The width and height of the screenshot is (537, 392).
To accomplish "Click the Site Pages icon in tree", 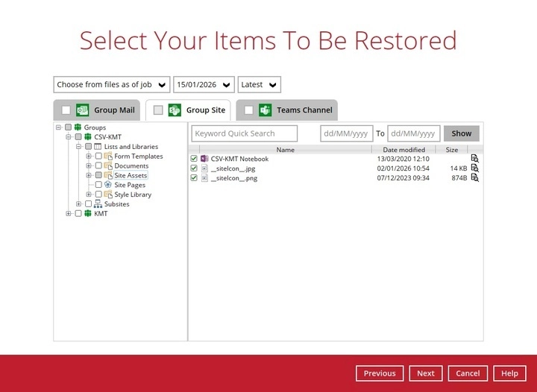I will tap(108, 185).
